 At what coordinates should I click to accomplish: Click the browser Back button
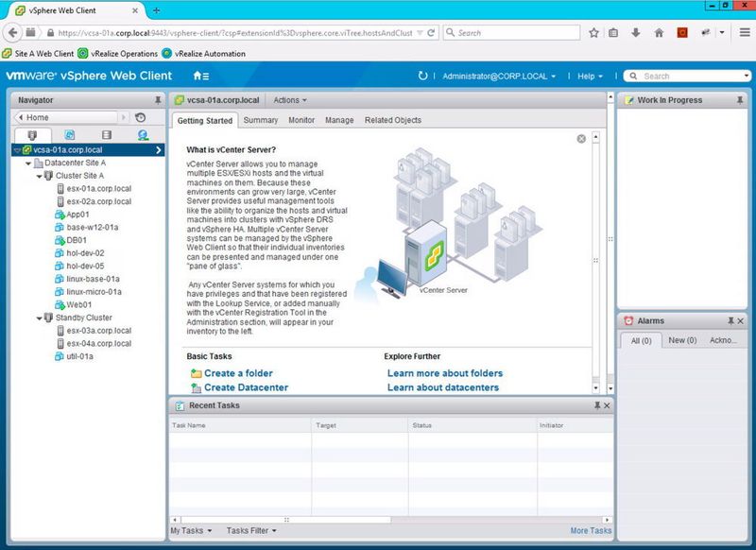[x=13, y=33]
